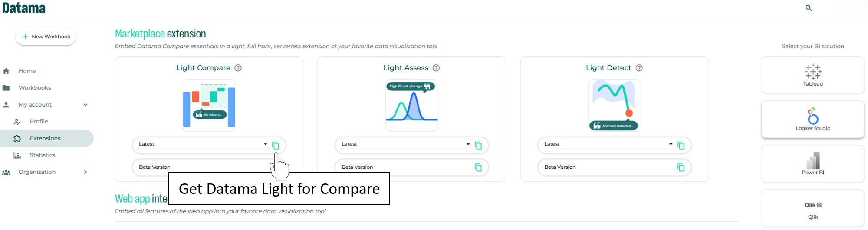Choose Looker Studio BI solution

(x=813, y=120)
